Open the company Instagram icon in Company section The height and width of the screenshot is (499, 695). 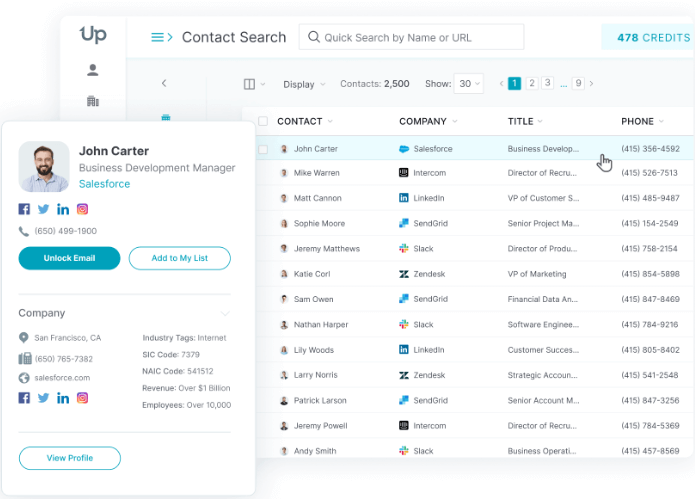pos(82,398)
